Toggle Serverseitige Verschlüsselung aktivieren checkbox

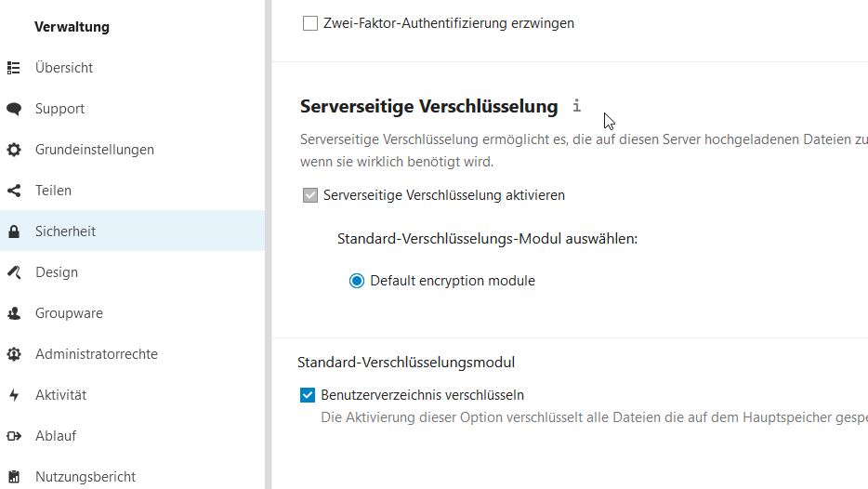coord(310,195)
